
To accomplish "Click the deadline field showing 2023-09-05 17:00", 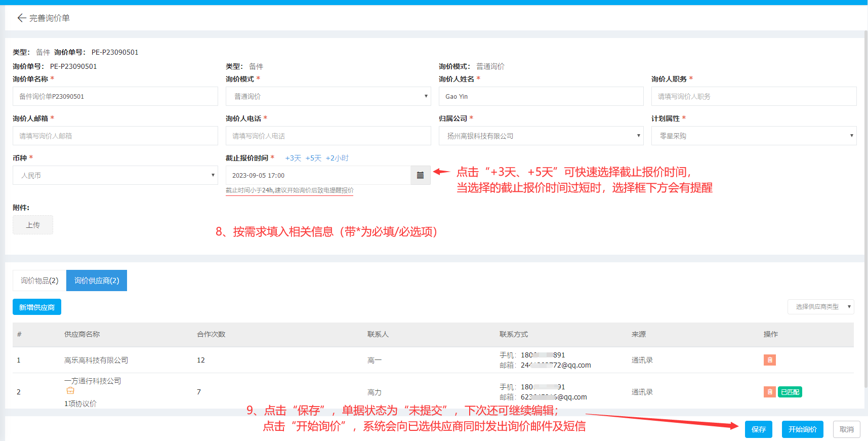I will [x=318, y=175].
